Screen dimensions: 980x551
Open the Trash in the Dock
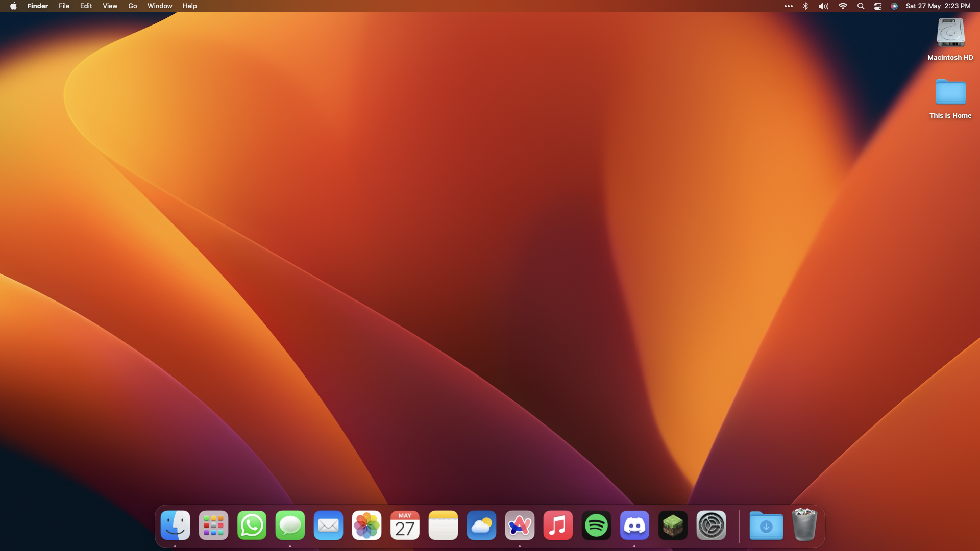[804, 524]
